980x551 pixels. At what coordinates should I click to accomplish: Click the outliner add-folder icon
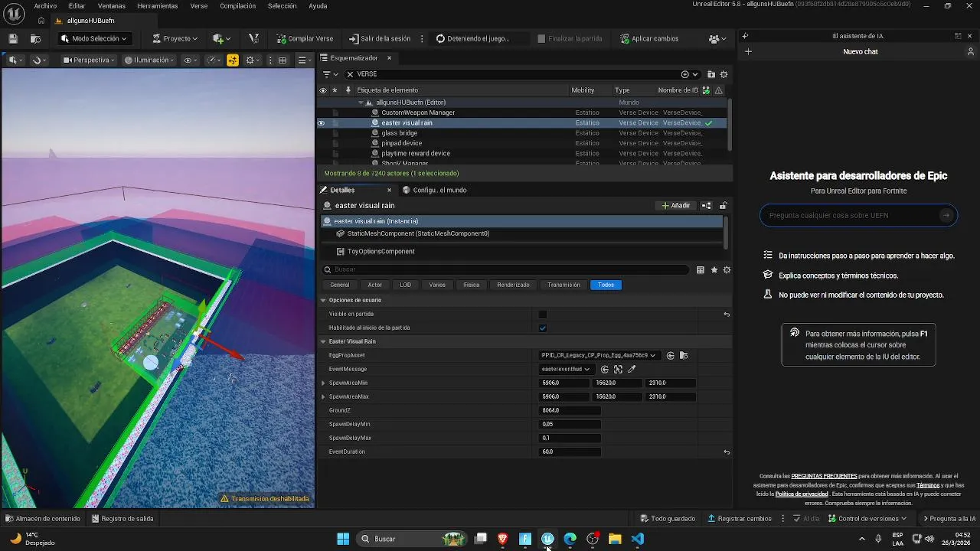pyautogui.click(x=711, y=74)
